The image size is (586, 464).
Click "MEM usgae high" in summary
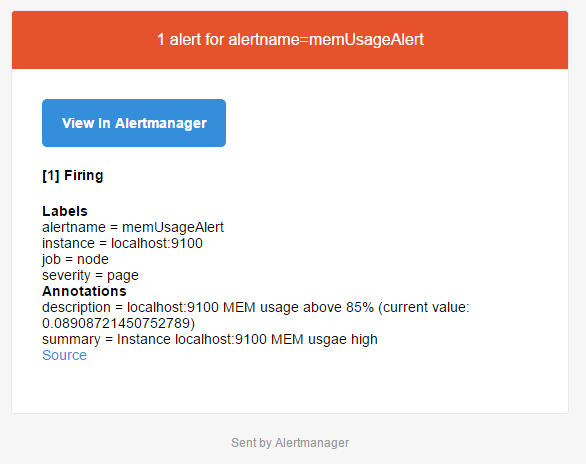tap(324, 339)
